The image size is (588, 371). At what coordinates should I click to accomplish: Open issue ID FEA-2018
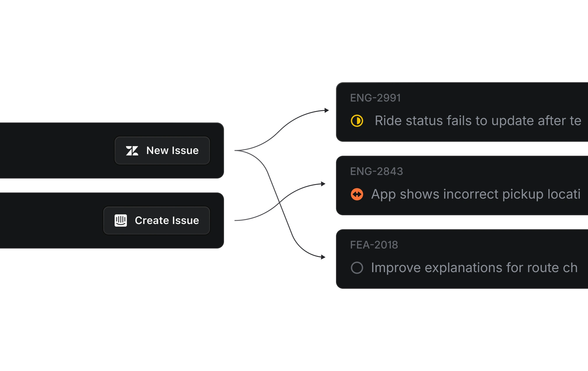(374, 245)
